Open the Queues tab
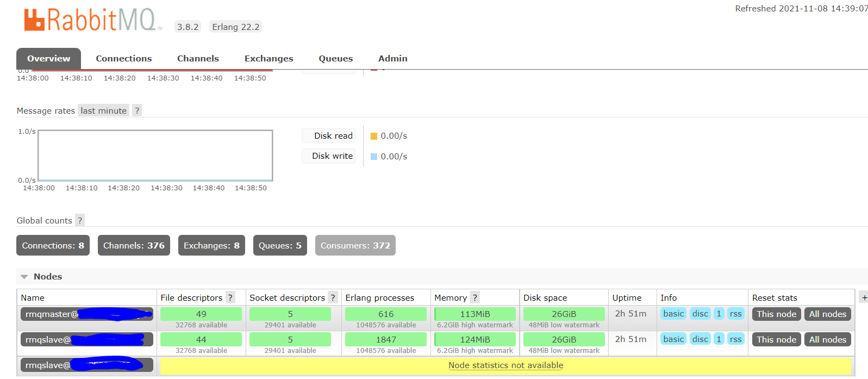868x379 pixels. pyautogui.click(x=335, y=59)
